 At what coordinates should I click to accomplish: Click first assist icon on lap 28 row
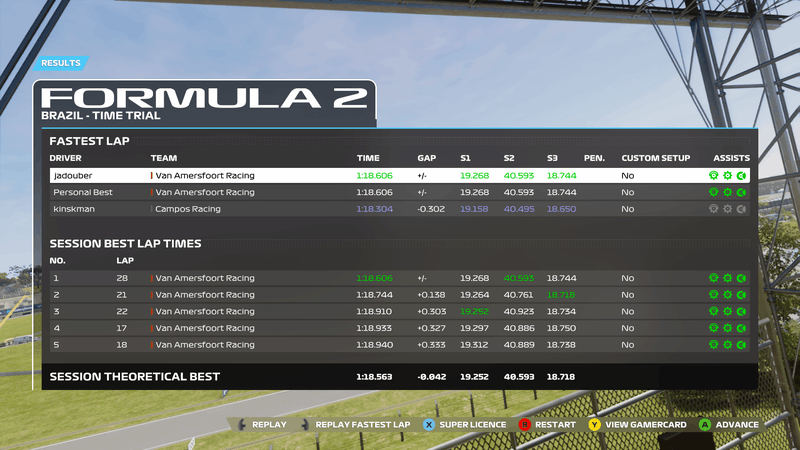pyautogui.click(x=713, y=278)
